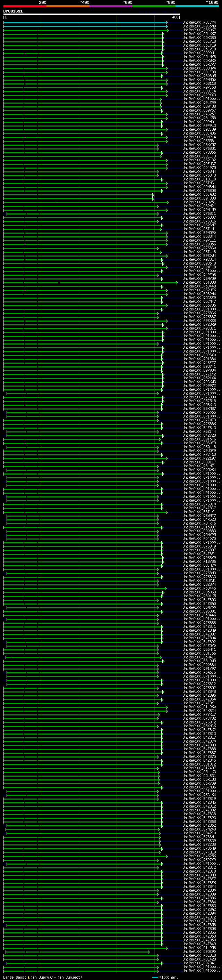This screenshot has width=222, height=980.
Task: Click label UniRef100_C1BLL8
Action: coord(199,179)
